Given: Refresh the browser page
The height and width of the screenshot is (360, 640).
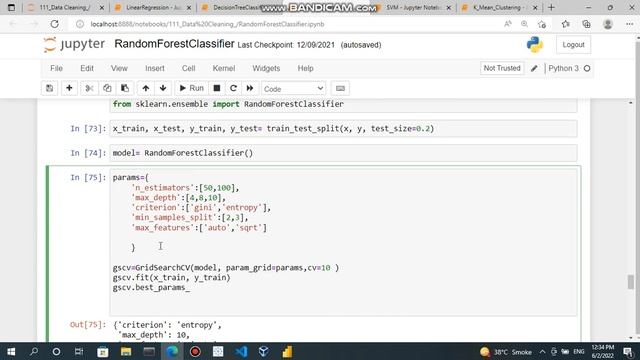Looking at the screenshot, I should pos(54,24).
